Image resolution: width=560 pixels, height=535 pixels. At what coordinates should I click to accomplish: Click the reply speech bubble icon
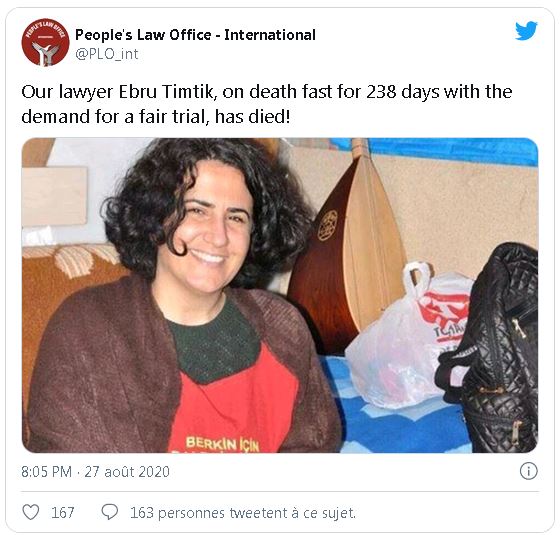pos(110,512)
